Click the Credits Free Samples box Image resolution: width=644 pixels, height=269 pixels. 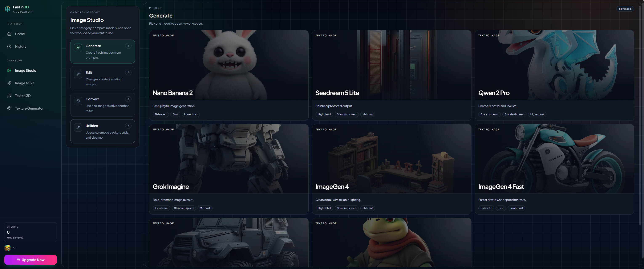point(31,232)
